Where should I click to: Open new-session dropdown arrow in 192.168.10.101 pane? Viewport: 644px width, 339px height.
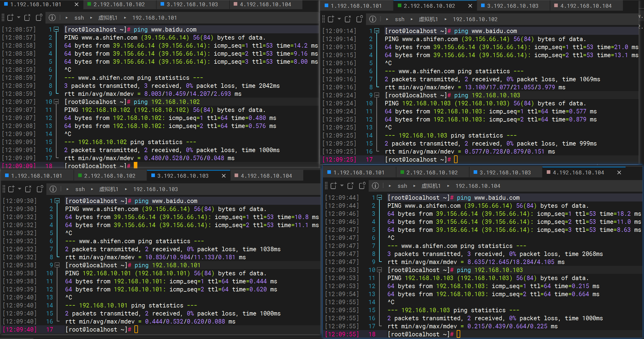tap(19, 18)
